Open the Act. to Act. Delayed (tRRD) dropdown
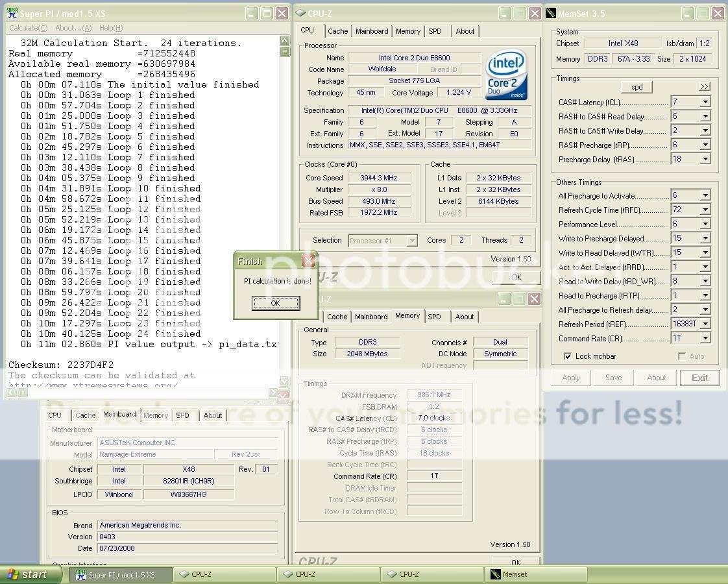The width and height of the screenshot is (728, 584). pyautogui.click(x=706, y=267)
